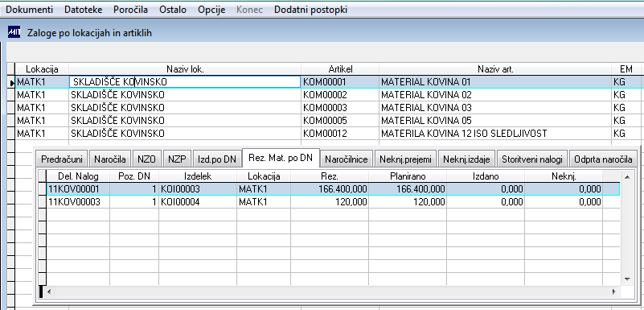Click MATERIAL KOVINA 01 cell

(495, 82)
